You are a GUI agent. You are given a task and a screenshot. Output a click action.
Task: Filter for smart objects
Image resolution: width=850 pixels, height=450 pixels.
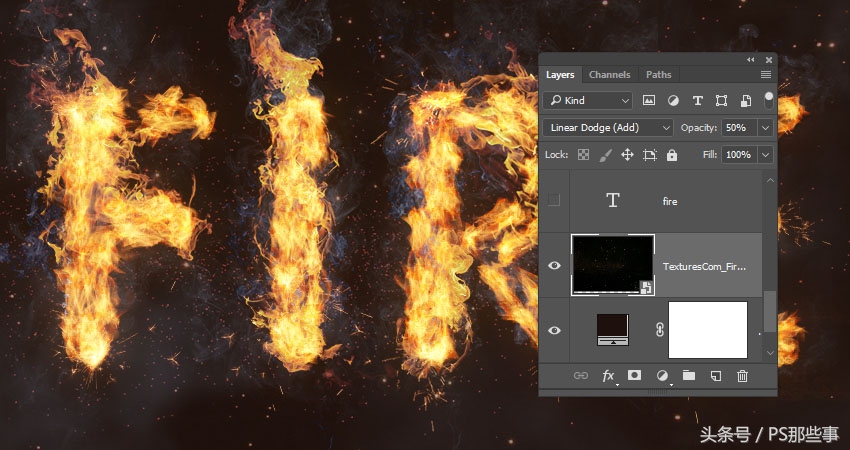point(746,100)
